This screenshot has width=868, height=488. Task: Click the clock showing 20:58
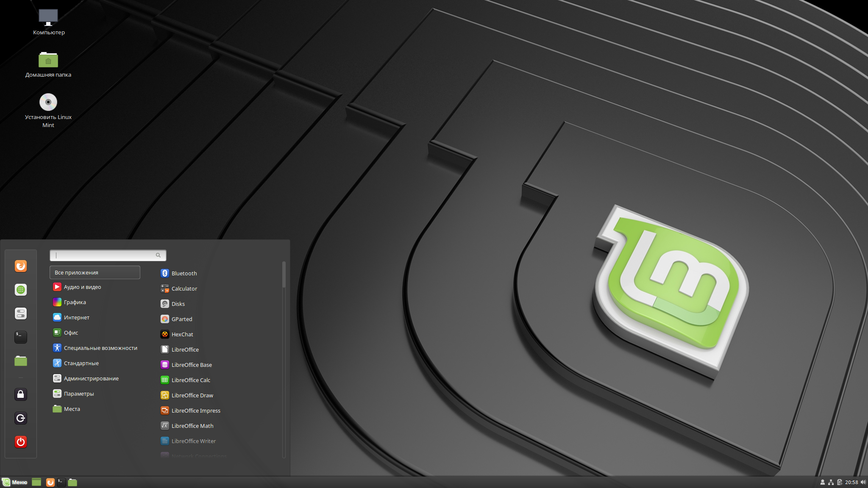[851, 482]
